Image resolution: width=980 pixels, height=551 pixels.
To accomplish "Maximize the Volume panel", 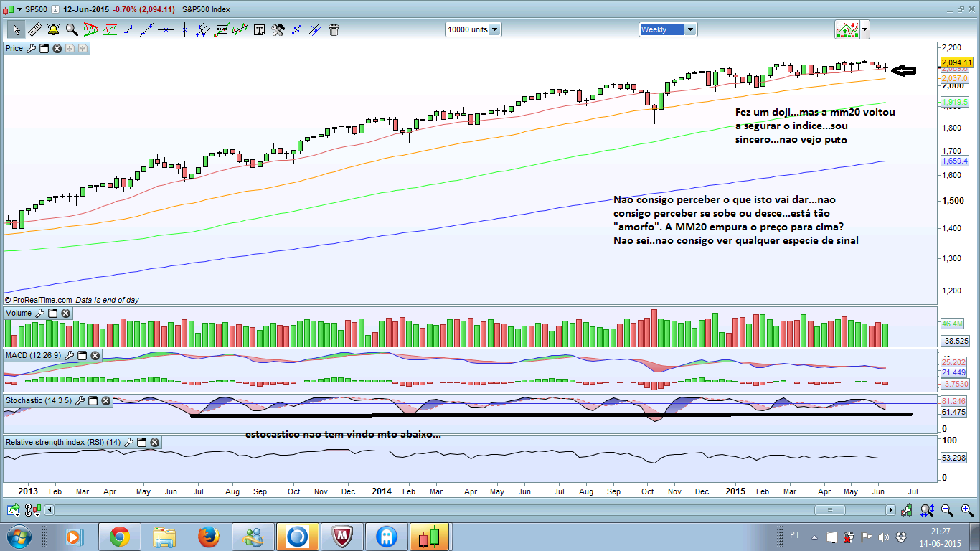I will (52, 313).
